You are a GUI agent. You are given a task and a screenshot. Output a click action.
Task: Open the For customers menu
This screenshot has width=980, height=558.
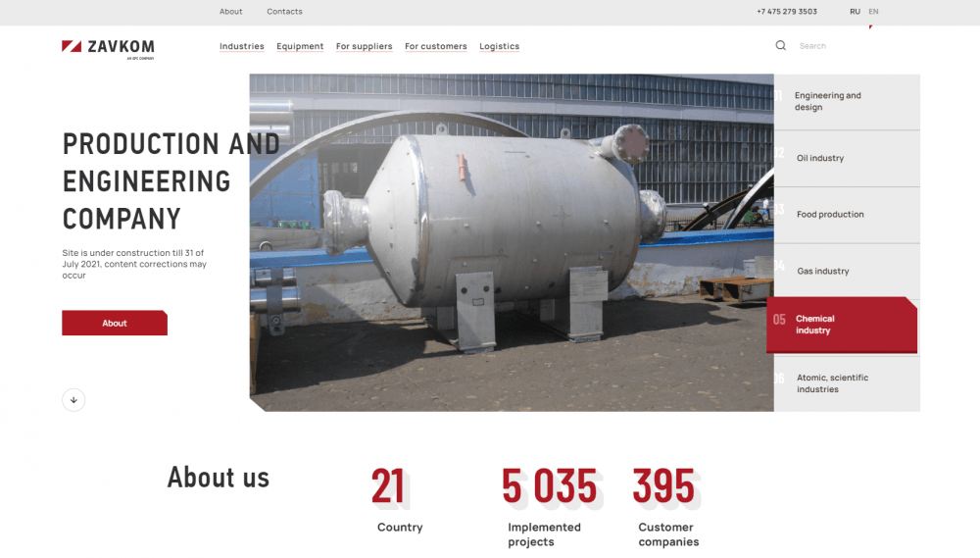[436, 46]
